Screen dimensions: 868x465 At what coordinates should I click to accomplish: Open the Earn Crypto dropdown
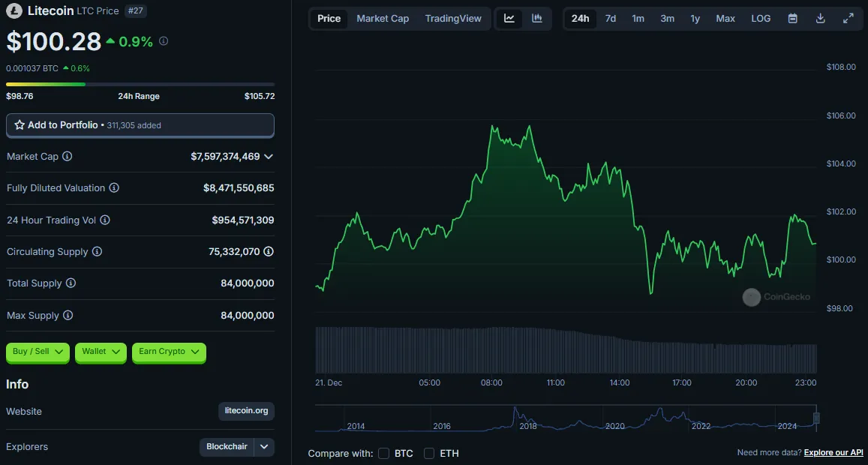pyautogui.click(x=169, y=352)
